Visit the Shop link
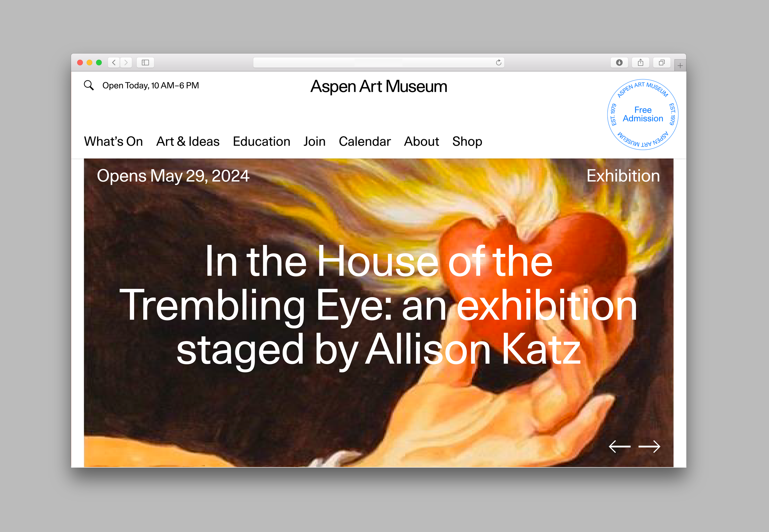Image resolution: width=769 pixels, height=532 pixels. click(x=467, y=141)
